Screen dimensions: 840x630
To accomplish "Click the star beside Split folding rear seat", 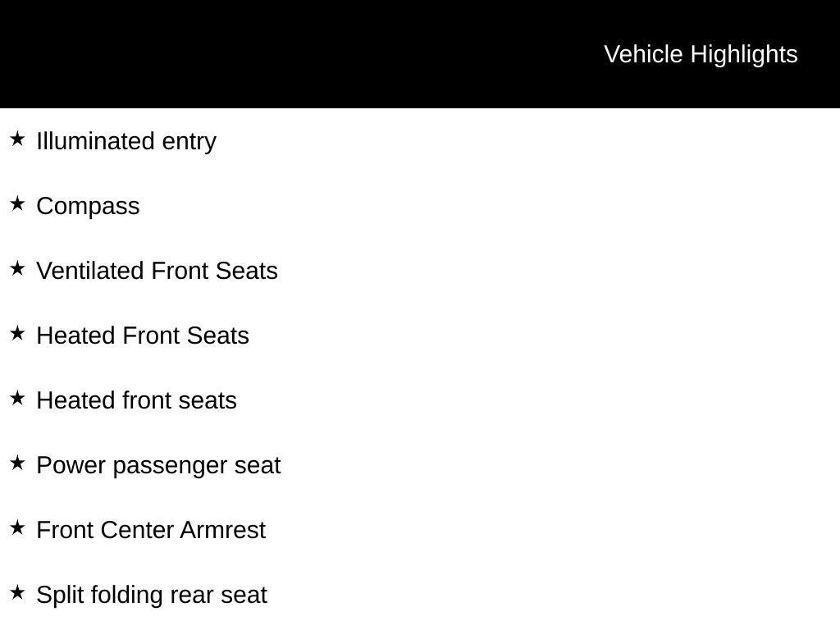I will tap(17, 592).
